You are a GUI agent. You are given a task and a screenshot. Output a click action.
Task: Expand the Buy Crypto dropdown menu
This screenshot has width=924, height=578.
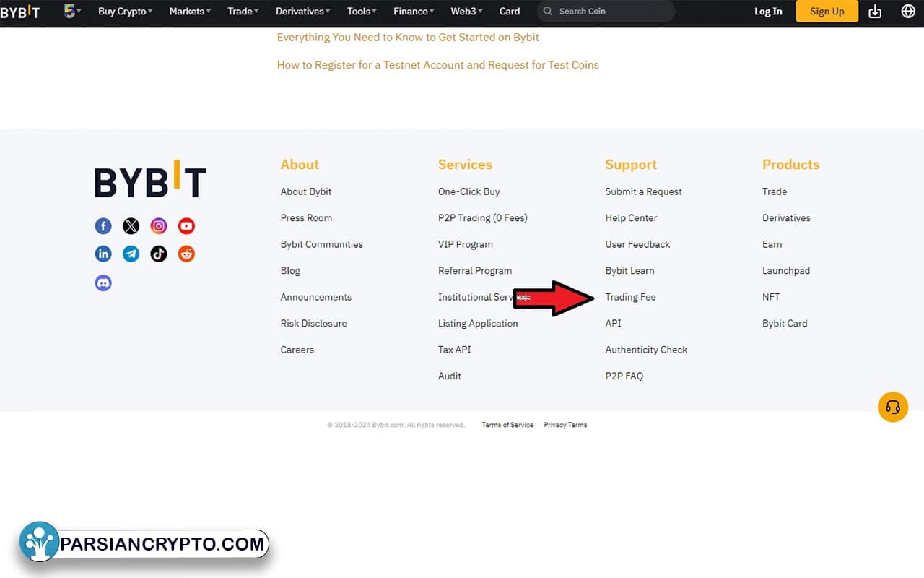point(126,12)
